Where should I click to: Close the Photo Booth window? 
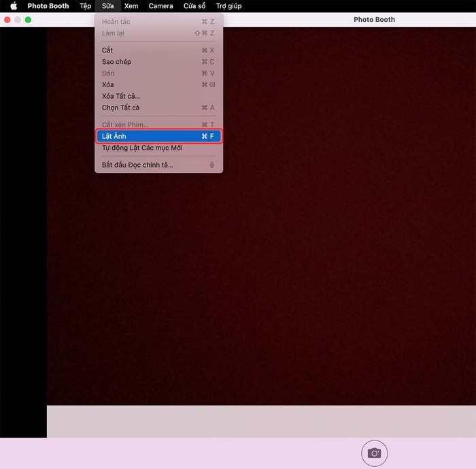pos(7,20)
